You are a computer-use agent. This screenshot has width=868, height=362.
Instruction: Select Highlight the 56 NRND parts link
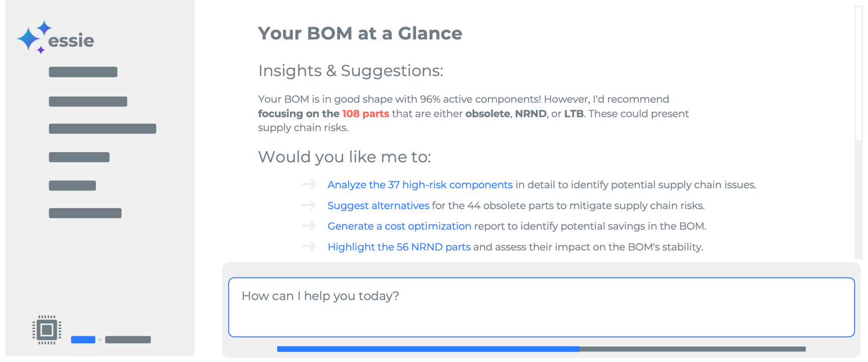coord(399,247)
